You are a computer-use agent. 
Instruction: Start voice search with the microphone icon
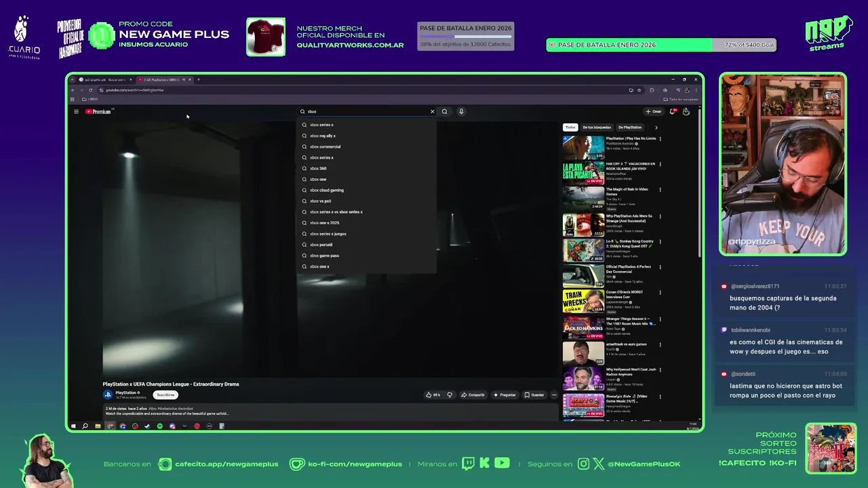point(461,111)
